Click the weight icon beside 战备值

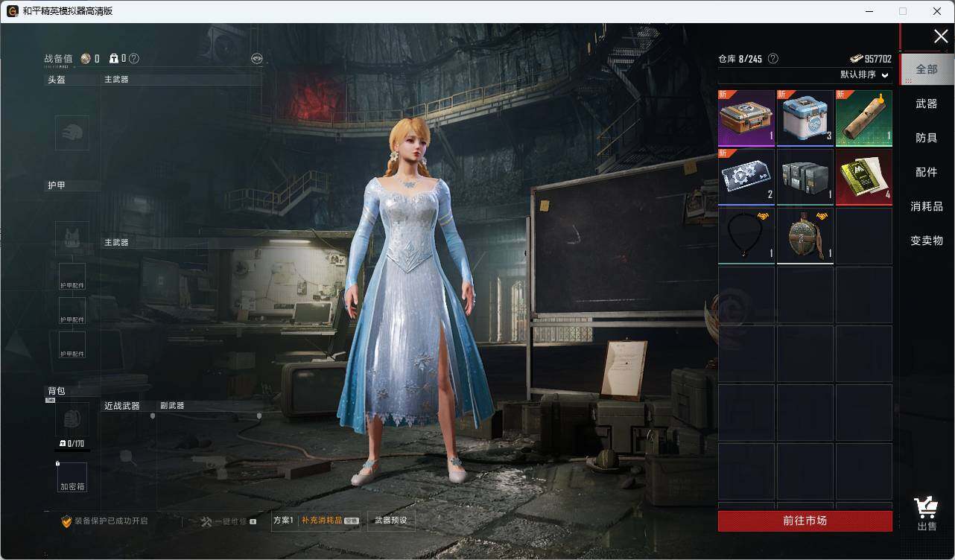pyautogui.click(x=113, y=59)
